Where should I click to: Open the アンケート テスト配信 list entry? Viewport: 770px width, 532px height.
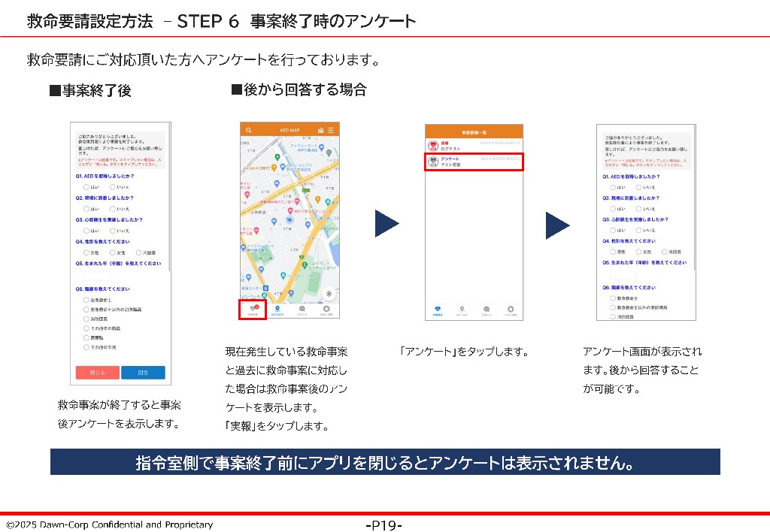click(x=474, y=162)
